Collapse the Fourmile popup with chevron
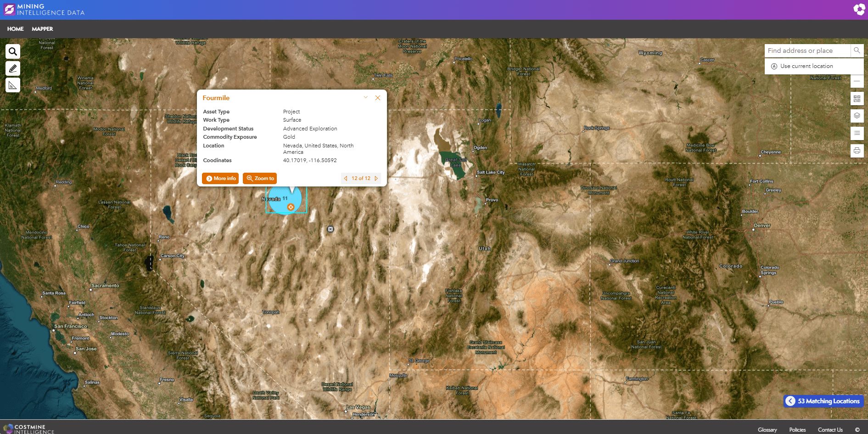Screen dimensions: 868x434 (x=366, y=97)
